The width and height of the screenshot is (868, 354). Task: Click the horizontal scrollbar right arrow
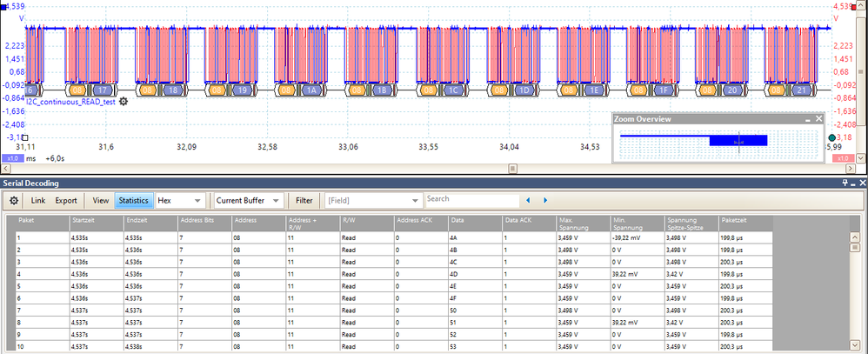[851, 168]
